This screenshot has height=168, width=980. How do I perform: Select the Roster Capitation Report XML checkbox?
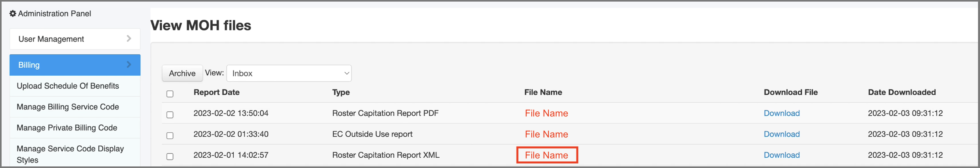(170, 157)
